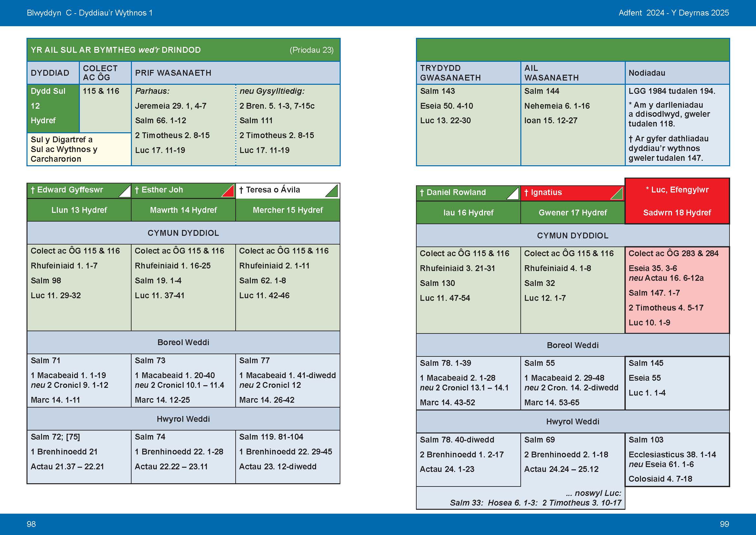Click 'Rhufeiniaid 4. 1-8' reading
This screenshot has width=756, height=535.
coord(558,268)
